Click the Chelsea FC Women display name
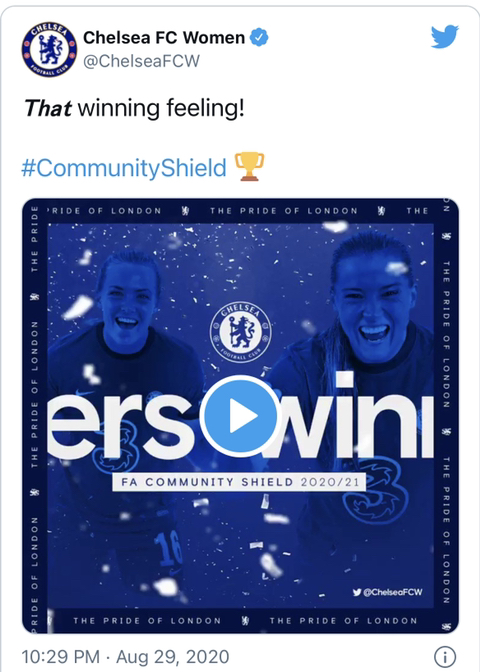This screenshot has height=672, width=480. click(164, 38)
